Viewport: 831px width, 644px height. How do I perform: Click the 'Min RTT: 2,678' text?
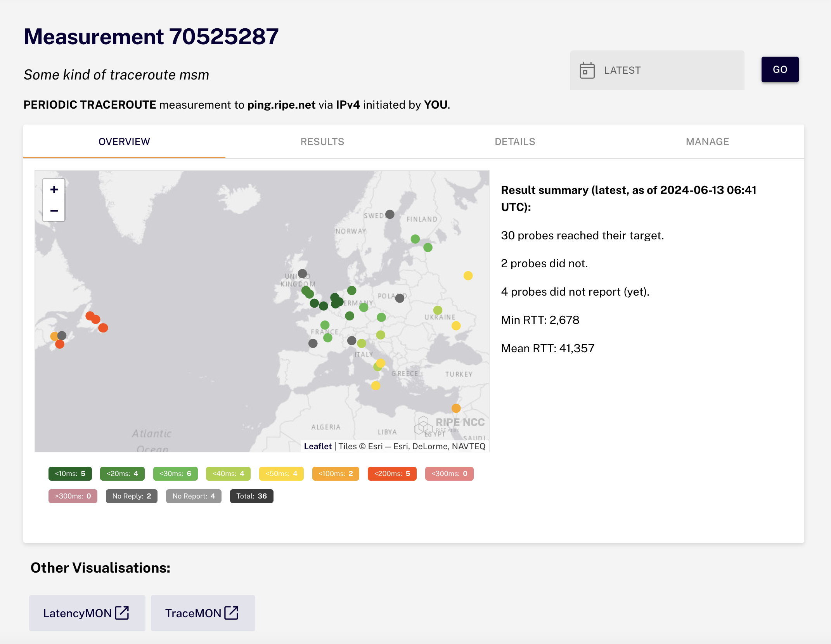coord(540,320)
